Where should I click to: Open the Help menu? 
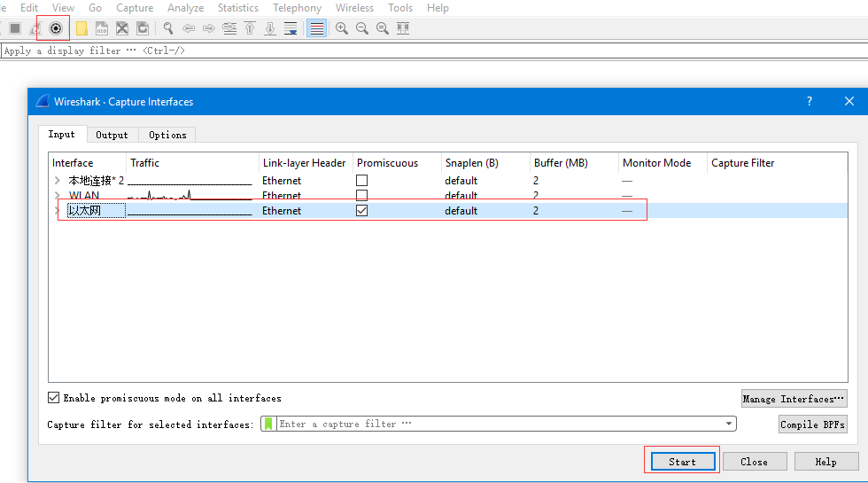[x=438, y=8]
